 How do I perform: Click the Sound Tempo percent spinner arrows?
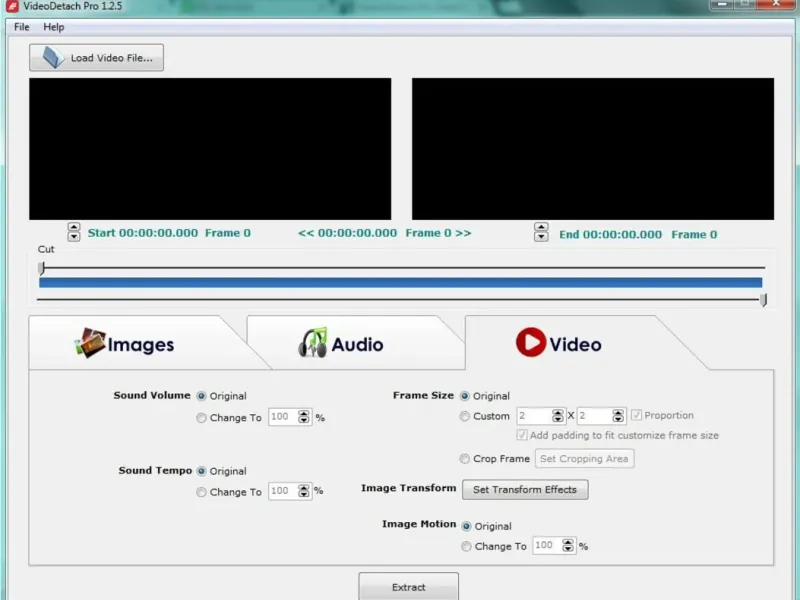pyautogui.click(x=304, y=491)
